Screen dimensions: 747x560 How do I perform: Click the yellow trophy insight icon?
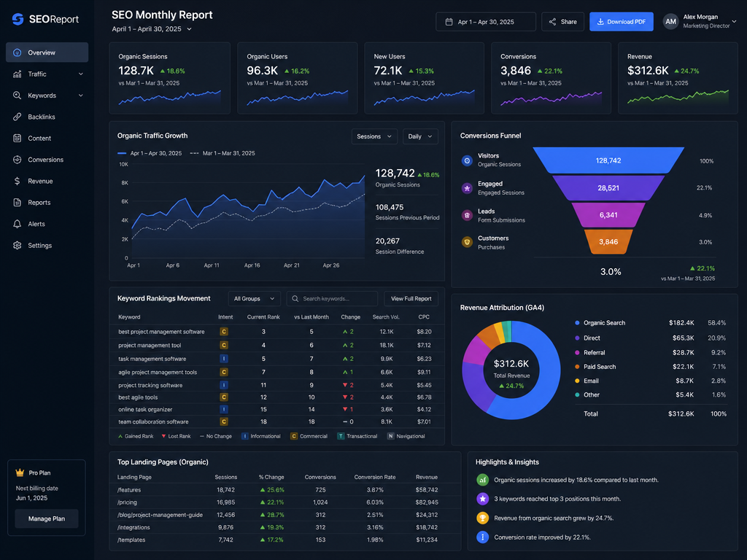483,518
